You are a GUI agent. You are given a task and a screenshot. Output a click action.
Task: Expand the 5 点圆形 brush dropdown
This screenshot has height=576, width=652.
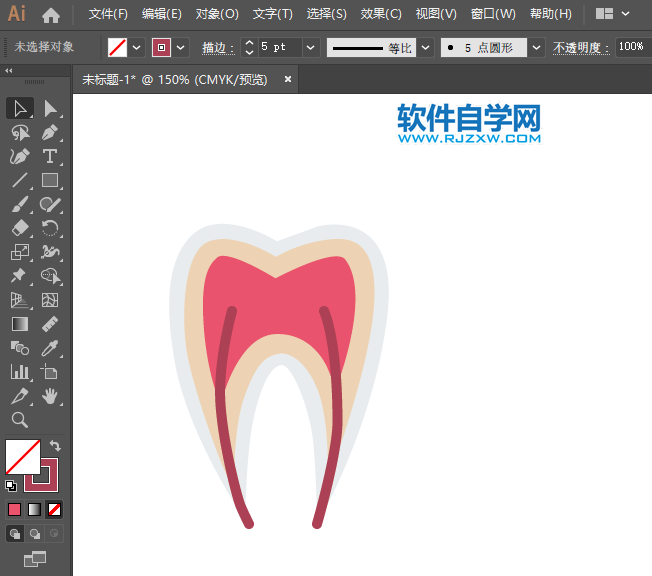point(537,47)
